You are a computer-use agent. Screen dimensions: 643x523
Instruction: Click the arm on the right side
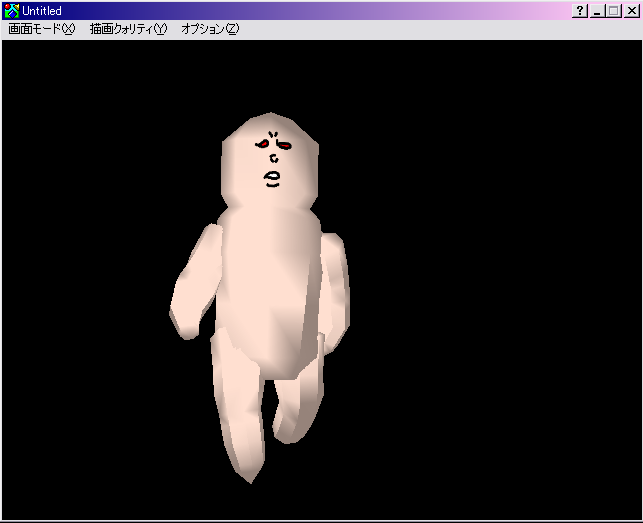[333, 290]
